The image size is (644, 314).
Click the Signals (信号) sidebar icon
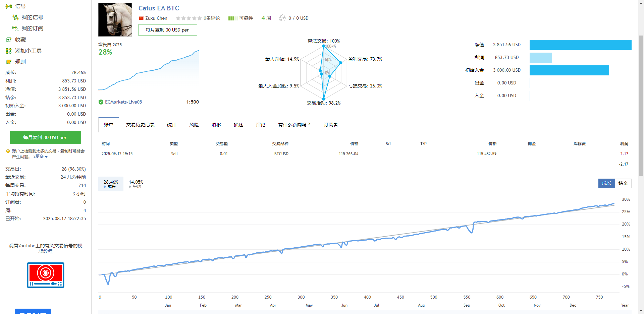coord(9,6)
